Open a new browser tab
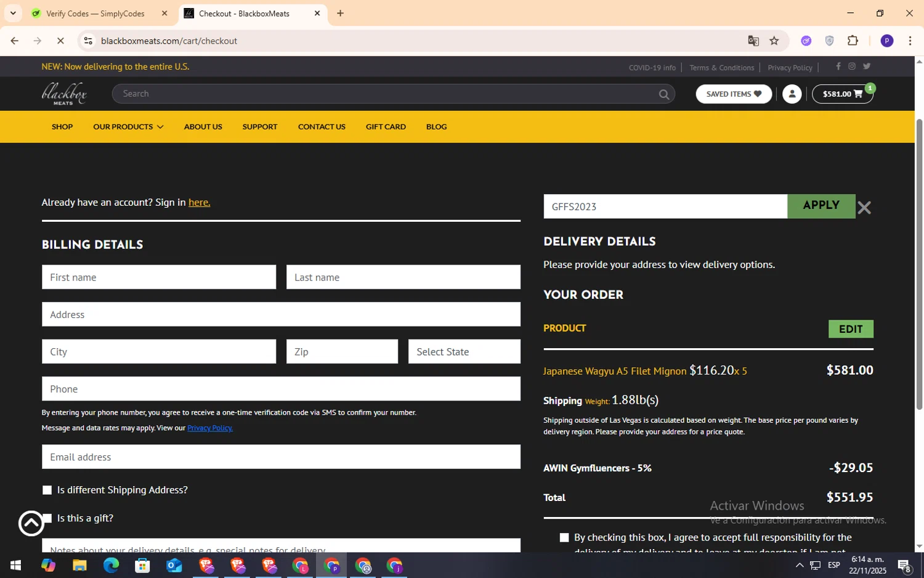The image size is (924, 578). pyautogui.click(x=340, y=13)
